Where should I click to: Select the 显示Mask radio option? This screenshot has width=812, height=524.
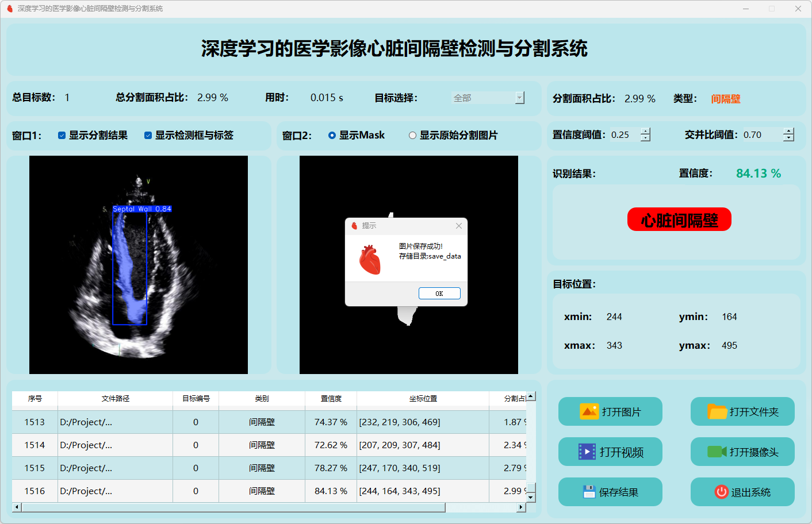(332, 136)
